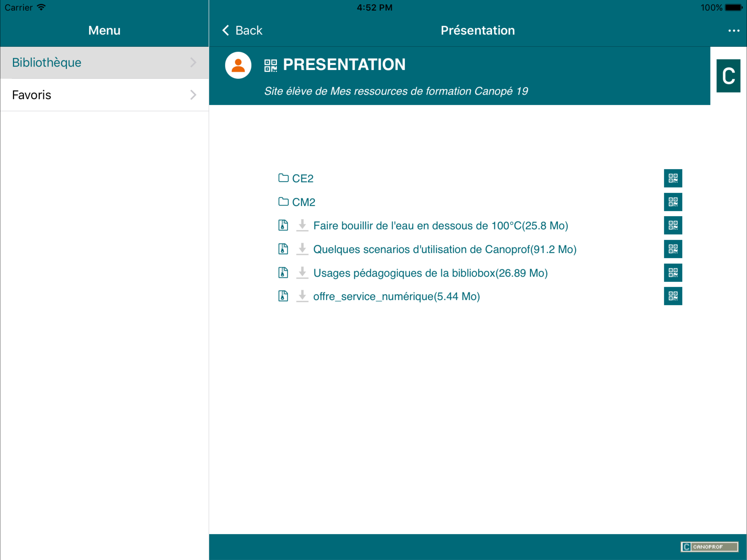
Task: Select the Favoris menu item
Action: tap(32, 95)
